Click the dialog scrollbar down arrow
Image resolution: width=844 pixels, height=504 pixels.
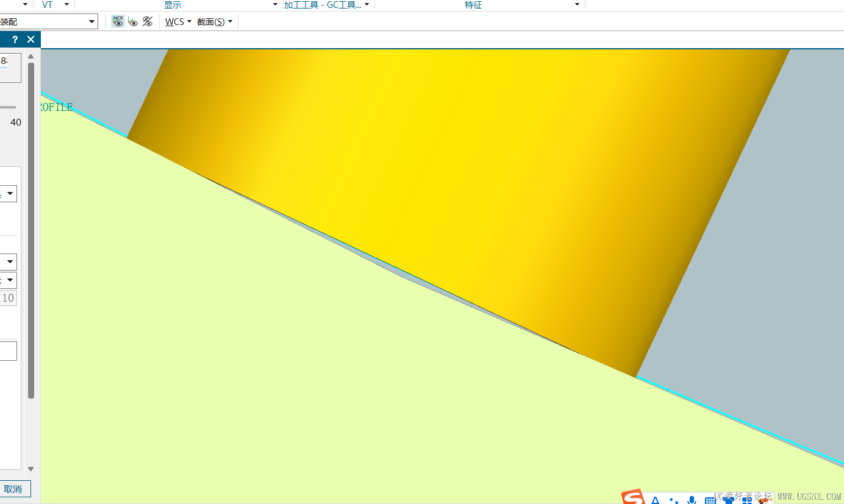click(x=31, y=469)
